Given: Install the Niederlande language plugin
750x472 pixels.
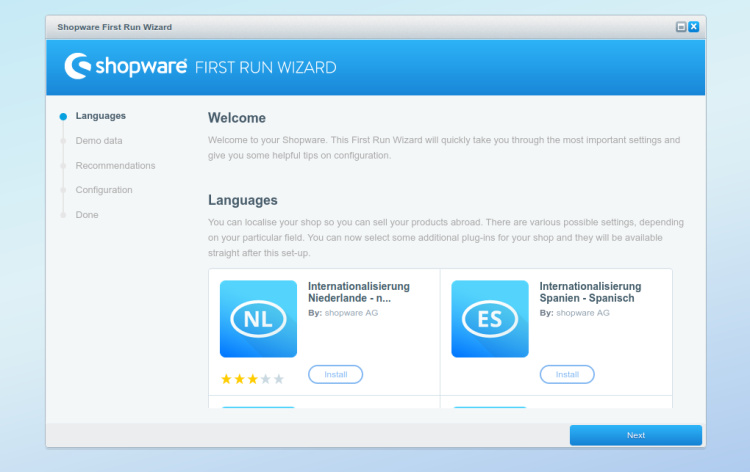Looking at the screenshot, I should (336, 374).
